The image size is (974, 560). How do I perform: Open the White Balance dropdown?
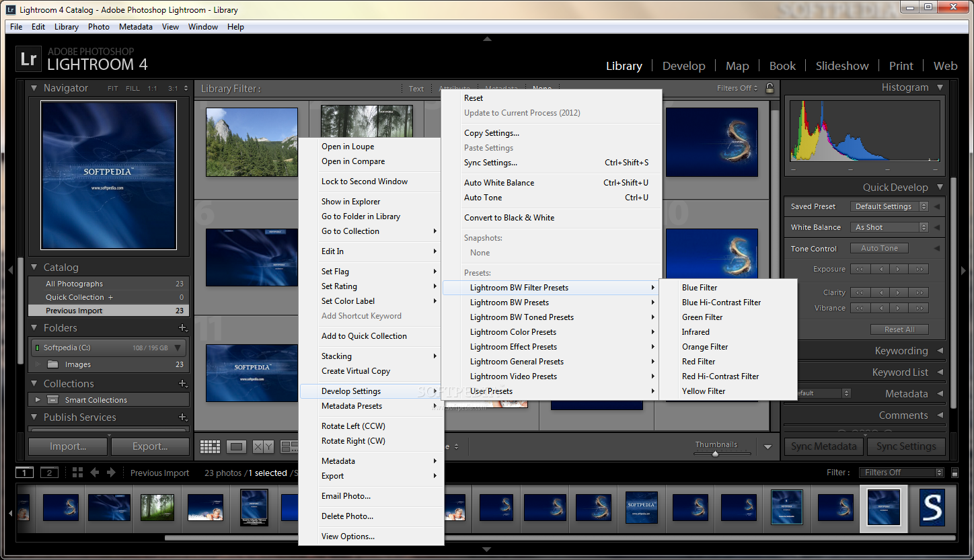[x=889, y=227]
